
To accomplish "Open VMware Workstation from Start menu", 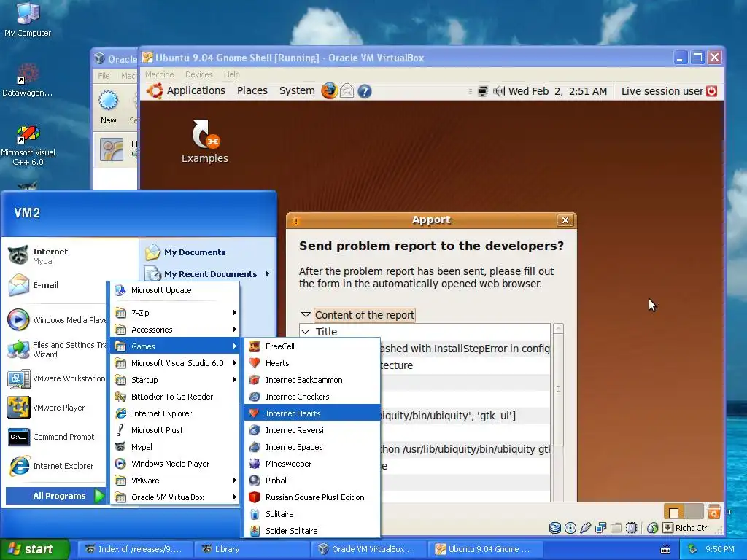I will point(55,378).
